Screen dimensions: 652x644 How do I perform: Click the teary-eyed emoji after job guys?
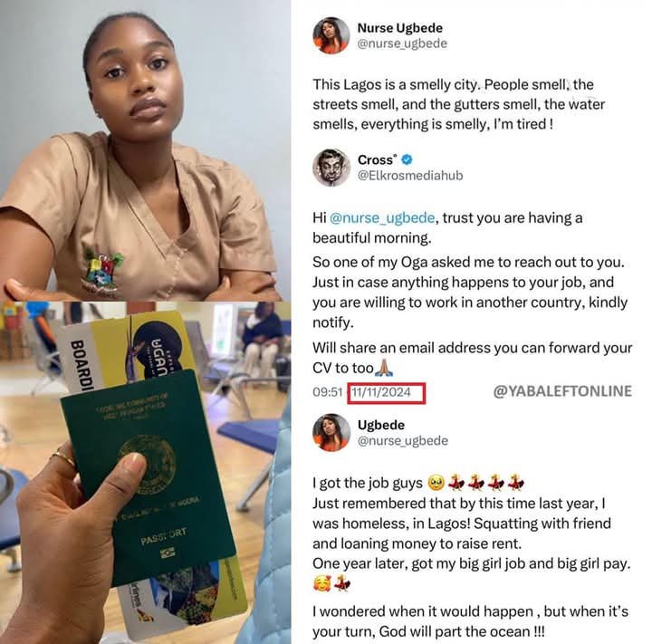tap(436, 483)
